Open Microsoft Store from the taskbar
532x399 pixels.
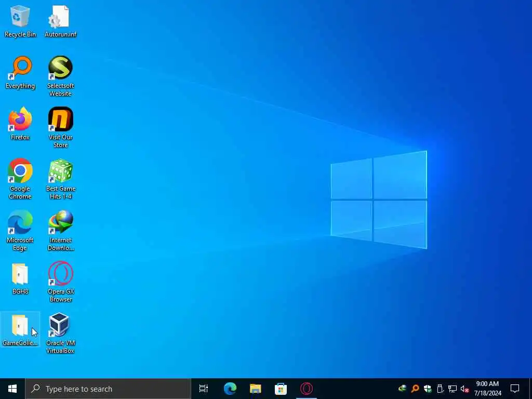click(x=281, y=389)
